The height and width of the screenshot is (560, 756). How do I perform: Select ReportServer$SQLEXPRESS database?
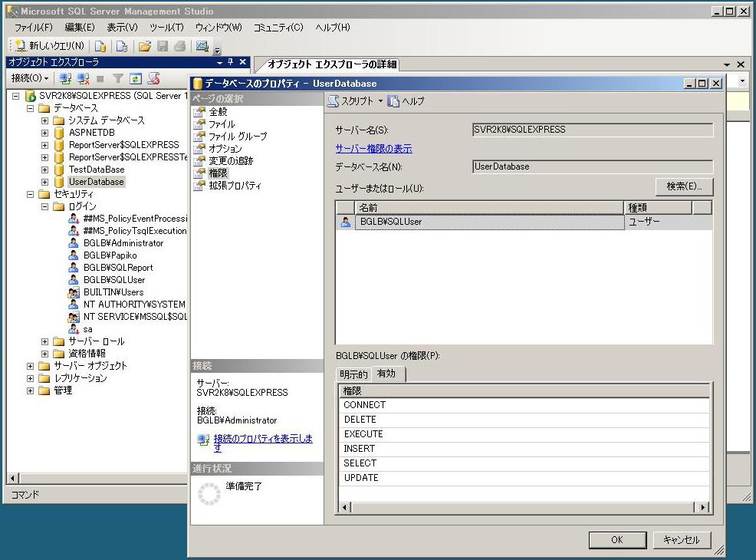pos(124,145)
